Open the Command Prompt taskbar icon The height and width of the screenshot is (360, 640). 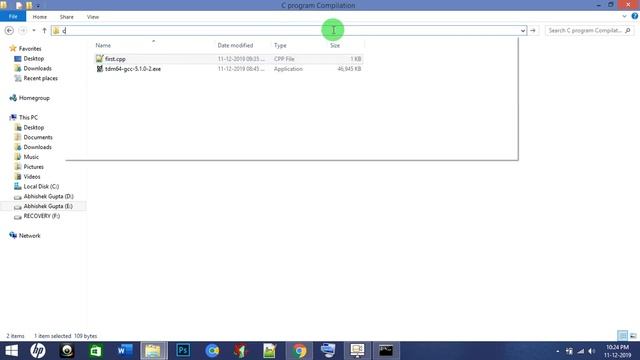point(386,351)
